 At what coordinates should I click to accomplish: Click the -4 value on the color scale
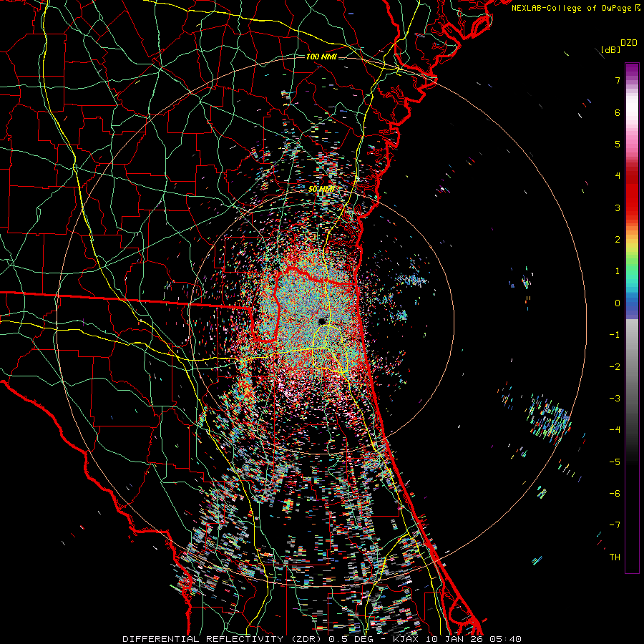tap(615, 430)
